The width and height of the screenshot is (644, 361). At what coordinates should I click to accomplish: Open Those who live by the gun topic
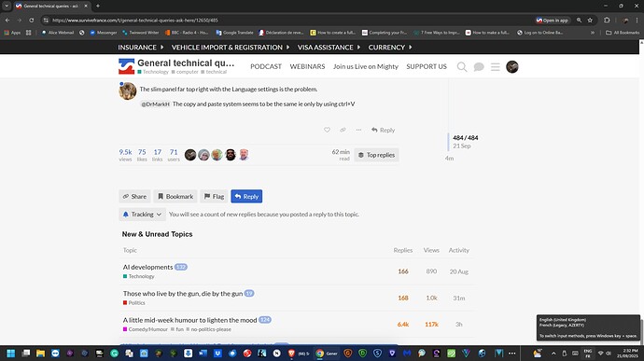coord(183,294)
